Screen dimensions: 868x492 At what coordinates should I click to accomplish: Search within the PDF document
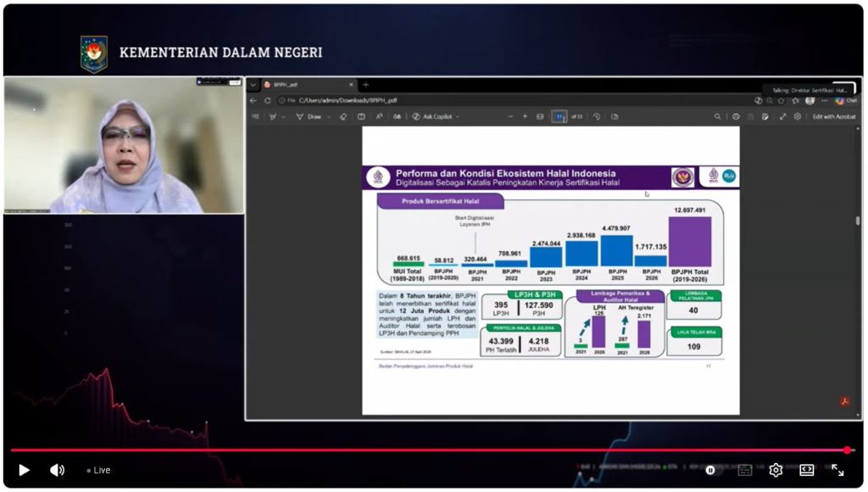point(717,116)
